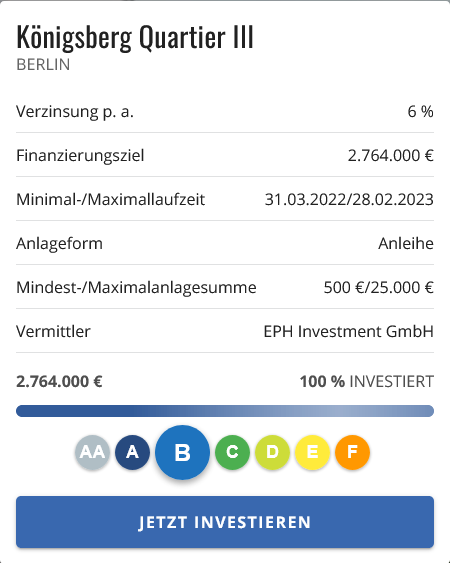Click the Minimal-/Maximallaufzeit date range
This screenshot has height=563, width=450.
coord(349,200)
